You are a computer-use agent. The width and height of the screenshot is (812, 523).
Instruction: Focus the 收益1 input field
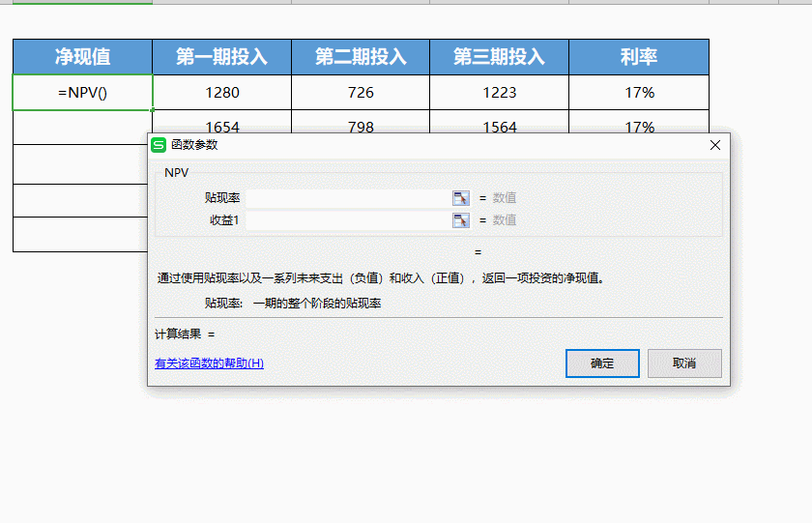point(349,220)
